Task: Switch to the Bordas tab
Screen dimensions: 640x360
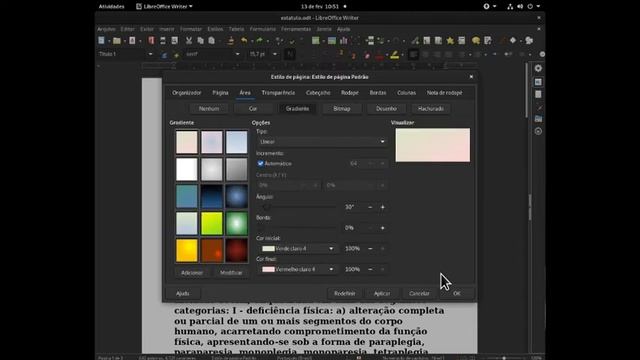Action: (x=378, y=93)
